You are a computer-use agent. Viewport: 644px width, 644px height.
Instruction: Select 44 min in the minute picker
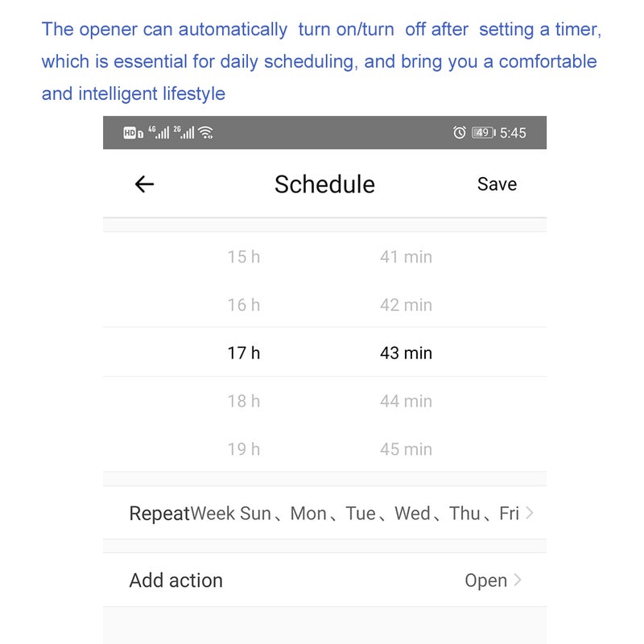coord(406,401)
